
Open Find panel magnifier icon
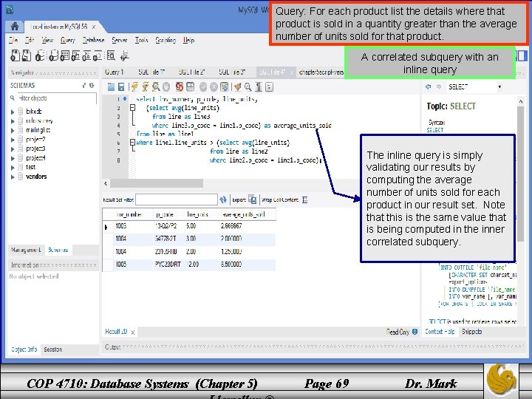pyautogui.click(x=248, y=87)
